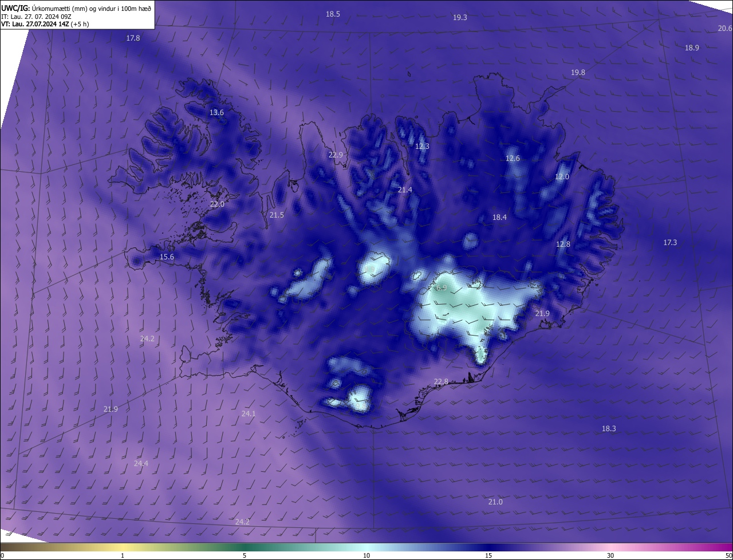Select the 17.3 value label

coord(670,243)
